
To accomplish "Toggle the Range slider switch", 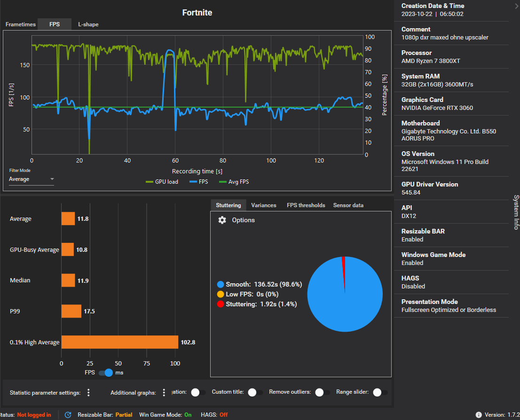I will pyautogui.click(x=380, y=392).
